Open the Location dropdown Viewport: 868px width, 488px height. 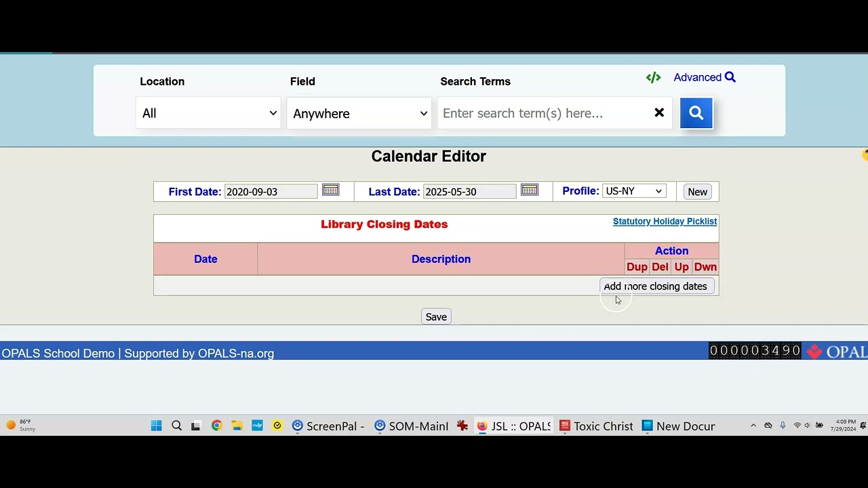click(x=208, y=113)
